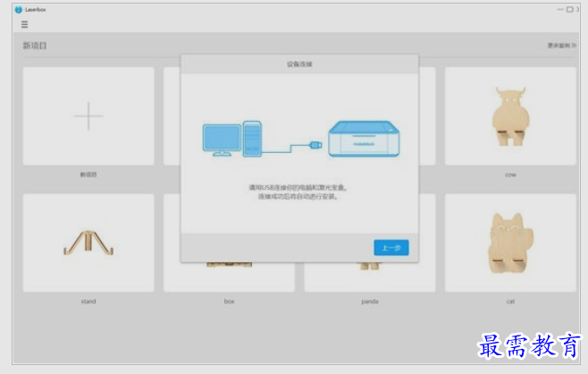Open the 更多案例 link
Image resolution: width=588 pixels, height=374 pixels.
coord(562,46)
